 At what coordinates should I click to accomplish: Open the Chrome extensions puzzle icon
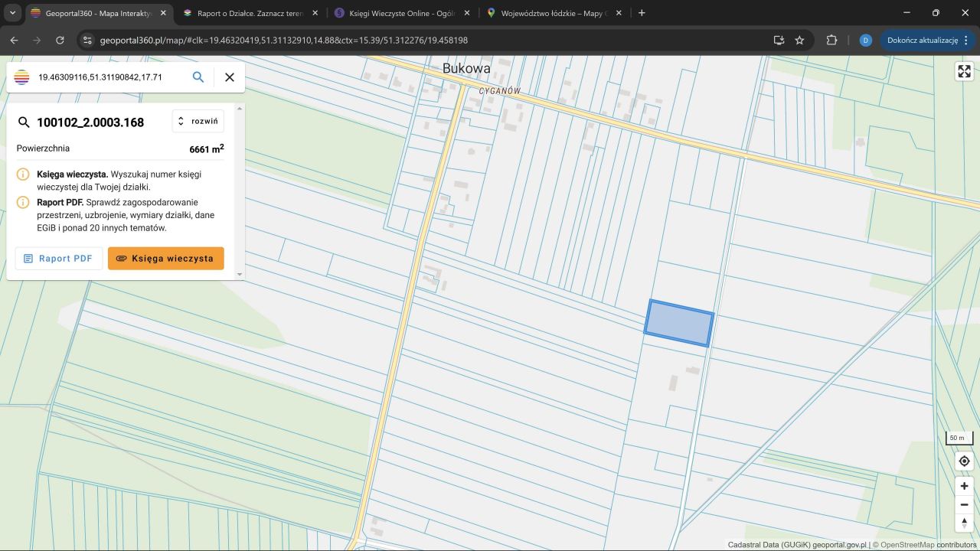pos(831,40)
